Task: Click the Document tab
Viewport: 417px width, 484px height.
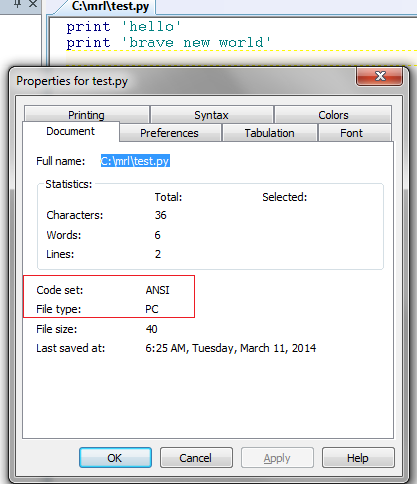Action: [70, 131]
